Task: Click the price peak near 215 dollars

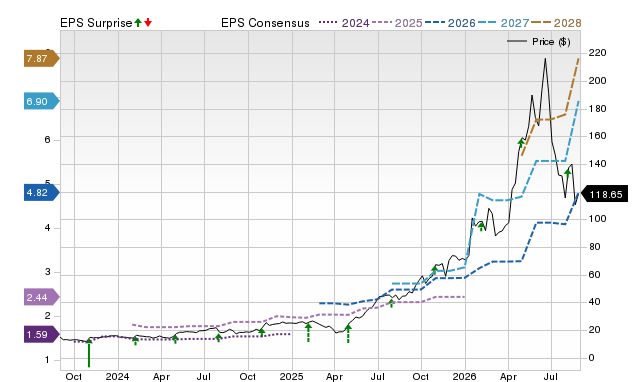Action: tap(545, 59)
